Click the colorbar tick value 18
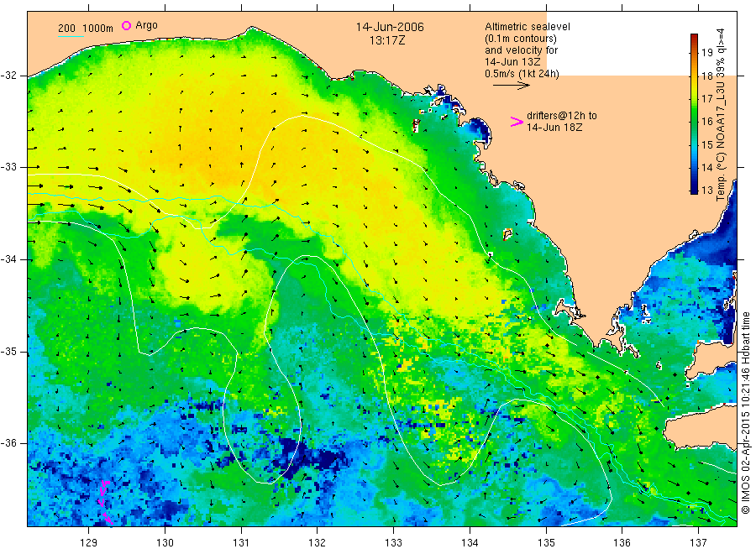The height and width of the screenshot is (554, 756). coord(706,76)
